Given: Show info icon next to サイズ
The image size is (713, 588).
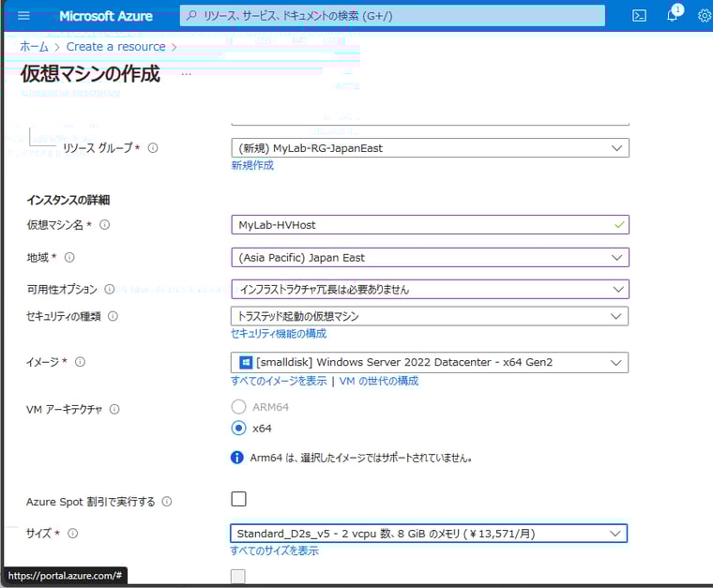Looking at the screenshot, I should 73,533.
